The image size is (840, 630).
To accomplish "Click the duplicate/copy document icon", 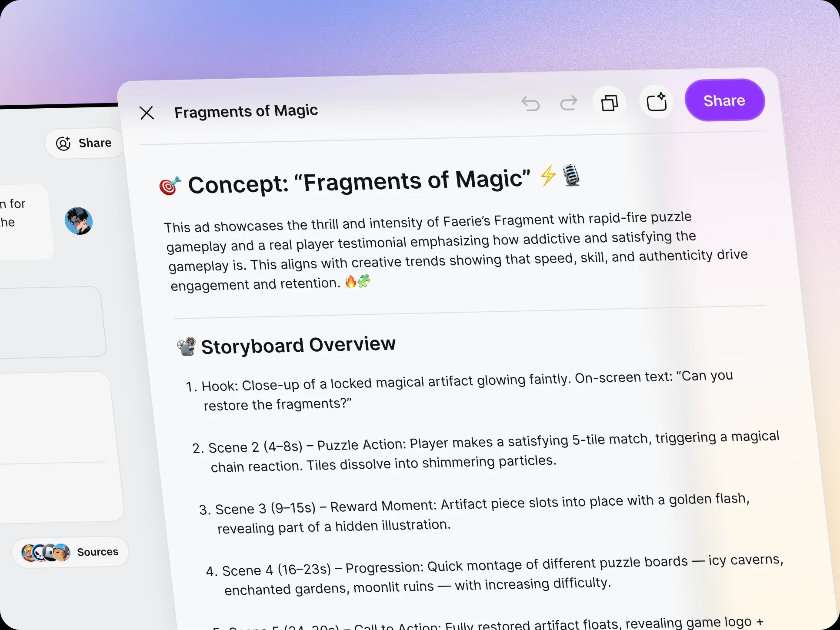I will (x=609, y=103).
